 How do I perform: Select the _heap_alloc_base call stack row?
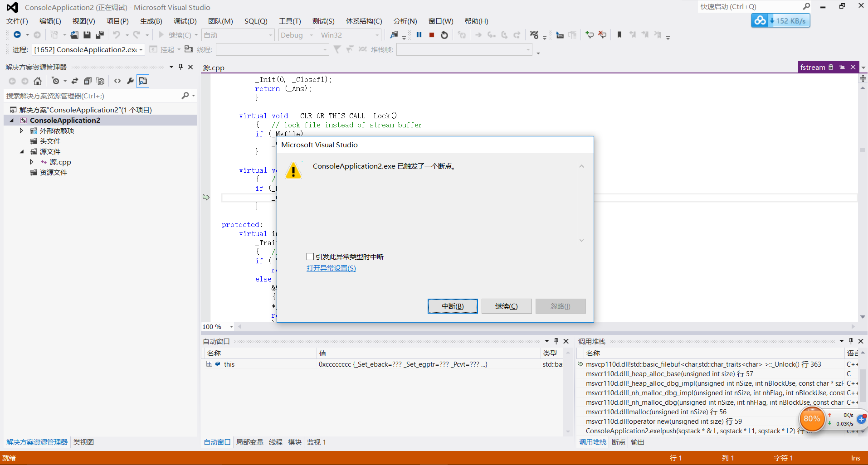tap(669, 374)
